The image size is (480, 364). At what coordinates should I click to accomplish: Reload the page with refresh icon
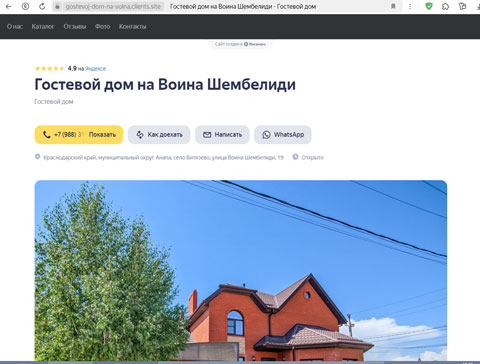click(x=42, y=6)
